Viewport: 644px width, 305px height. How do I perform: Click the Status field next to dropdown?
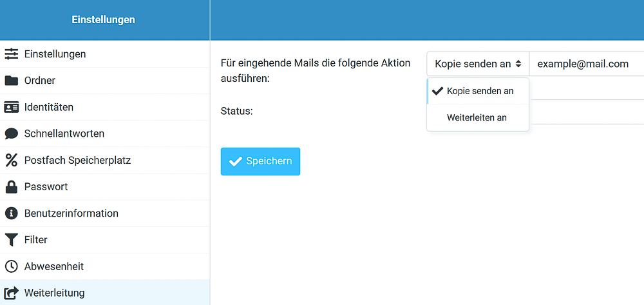587,112
